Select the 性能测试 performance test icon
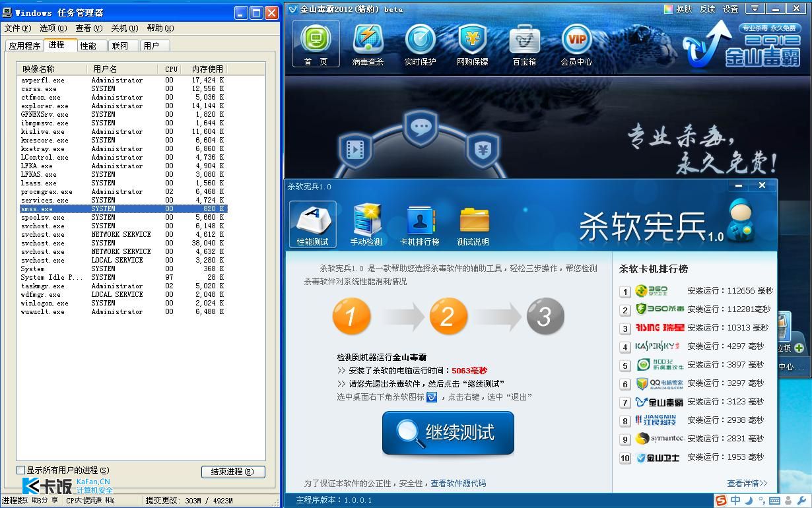Image resolution: width=812 pixels, height=508 pixels. [x=312, y=225]
